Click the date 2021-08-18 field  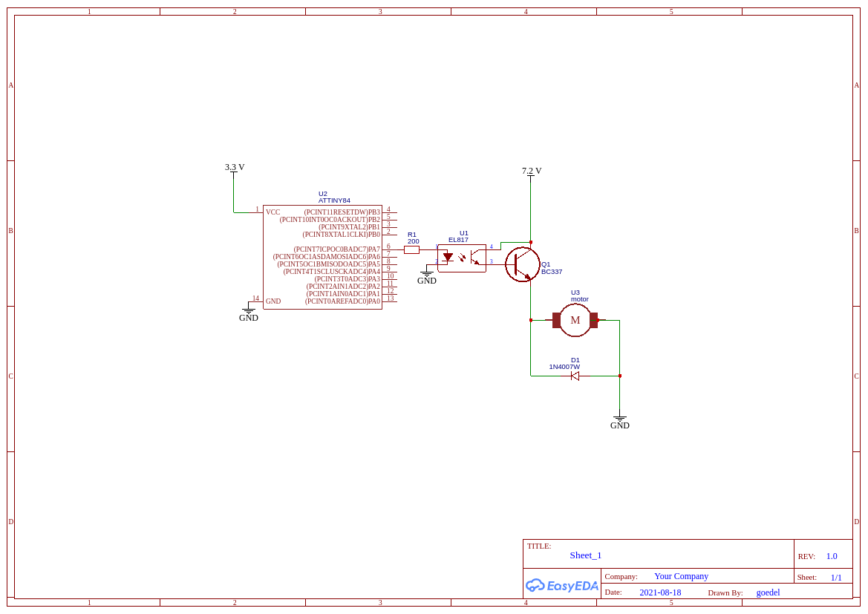660,592
